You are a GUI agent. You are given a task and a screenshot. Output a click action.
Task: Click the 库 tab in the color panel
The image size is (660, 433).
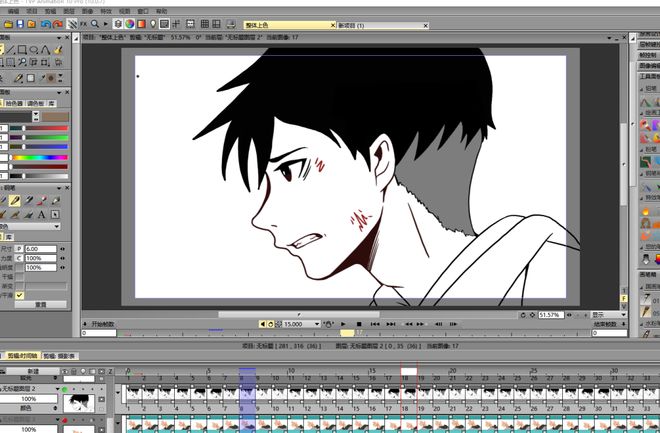51,103
